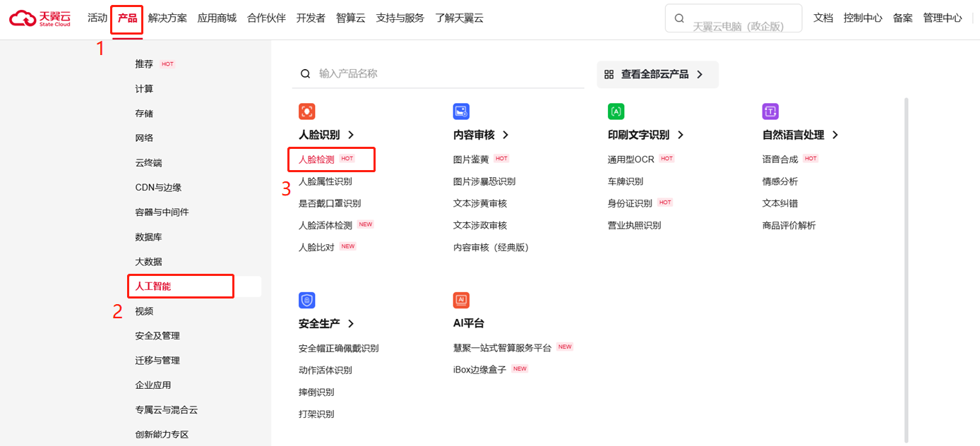The width and height of the screenshot is (980, 446).
Task: Open the 应用商城 menu
Action: point(217,18)
